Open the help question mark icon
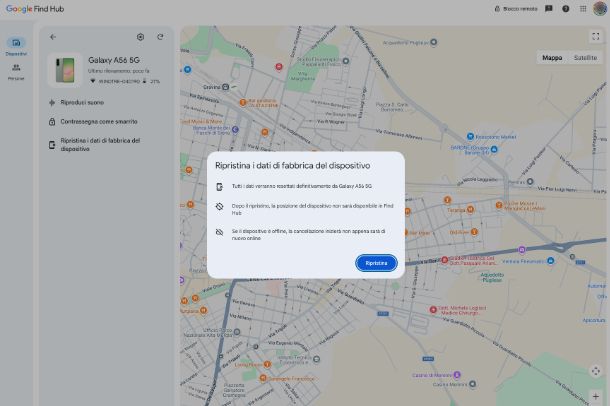This screenshot has height=406, width=610. pos(566,8)
